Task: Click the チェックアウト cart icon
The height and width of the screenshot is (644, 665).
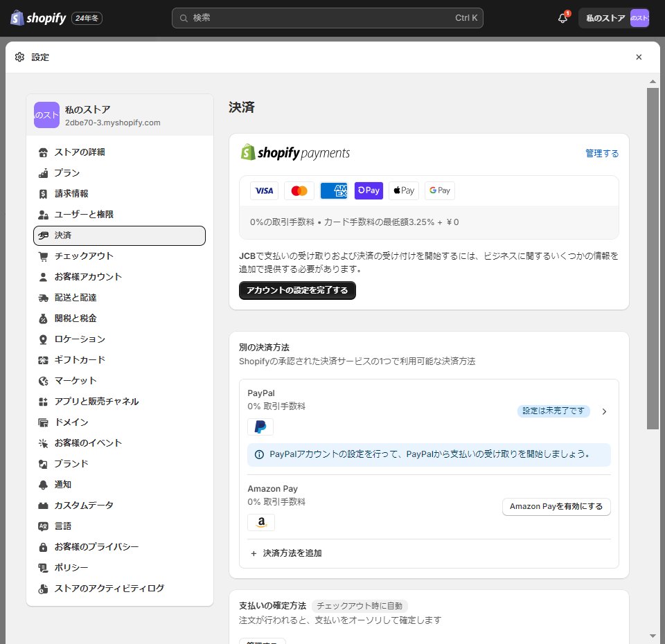Action: [43, 256]
